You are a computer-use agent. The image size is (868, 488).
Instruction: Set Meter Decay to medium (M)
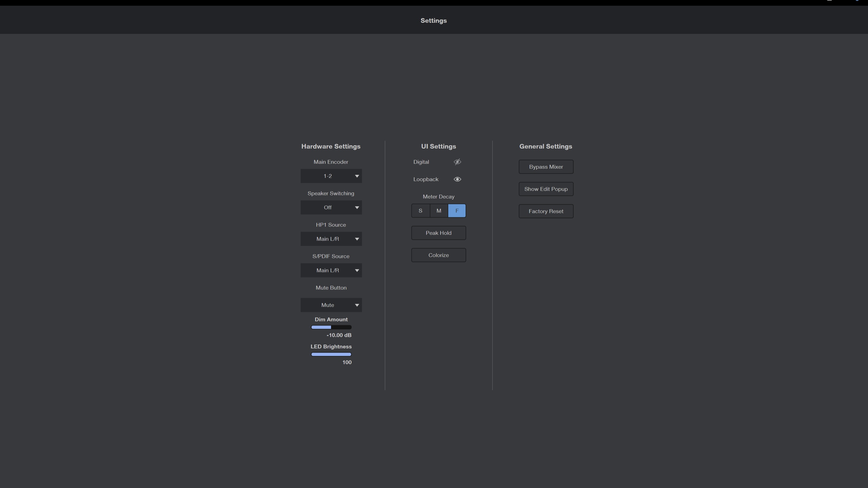coord(439,210)
